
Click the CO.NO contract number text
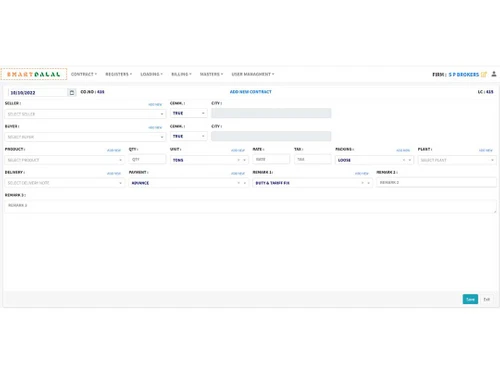click(x=92, y=92)
